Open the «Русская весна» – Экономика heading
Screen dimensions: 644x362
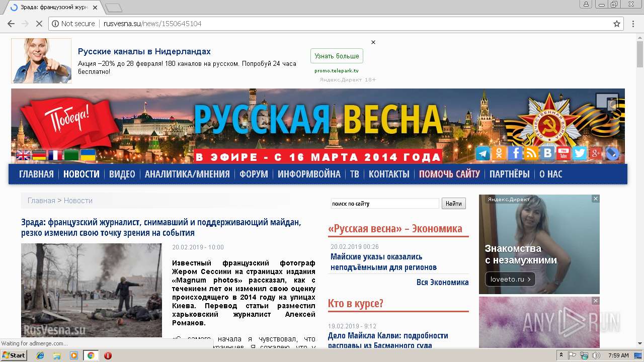point(395,229)
